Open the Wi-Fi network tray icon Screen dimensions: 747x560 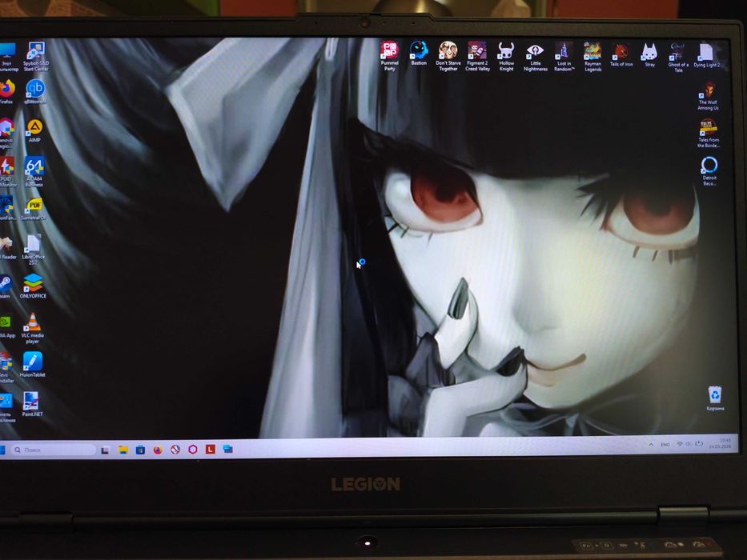tap(680, 444)
